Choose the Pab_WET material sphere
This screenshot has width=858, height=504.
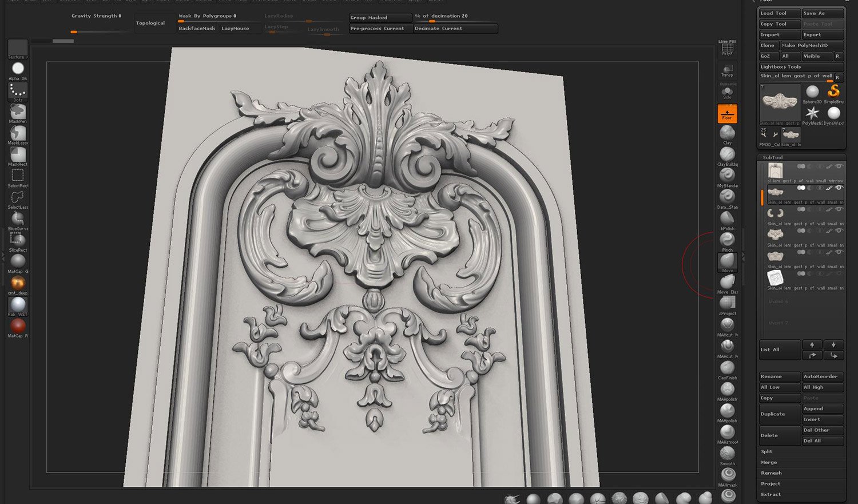[18, 305]
